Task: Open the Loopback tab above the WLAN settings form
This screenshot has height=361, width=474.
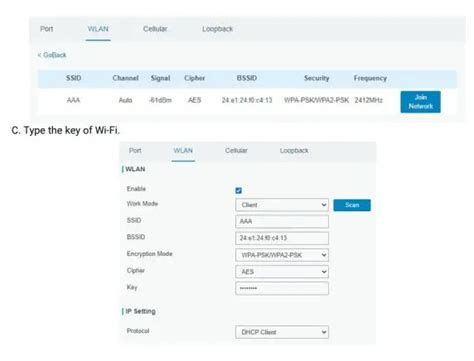Action: [294, 150]
